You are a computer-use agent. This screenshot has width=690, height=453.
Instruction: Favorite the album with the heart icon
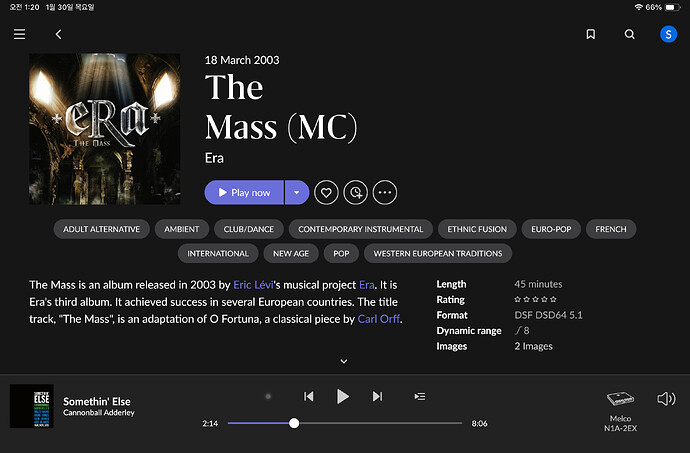[x=326, y=192]
